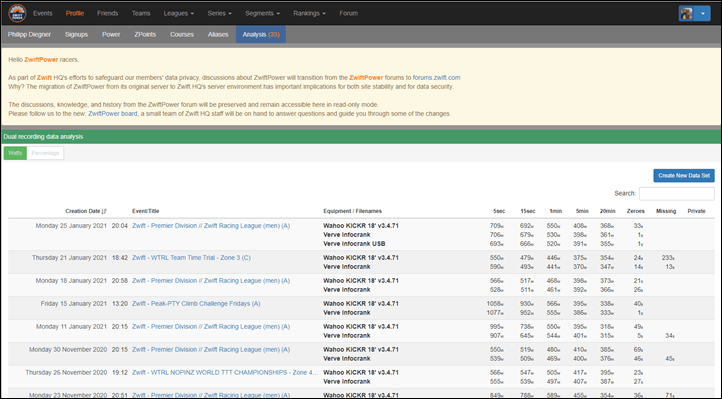Sort by Missing column header
Screen dimensions: 722x399
[x=666, y=211]
